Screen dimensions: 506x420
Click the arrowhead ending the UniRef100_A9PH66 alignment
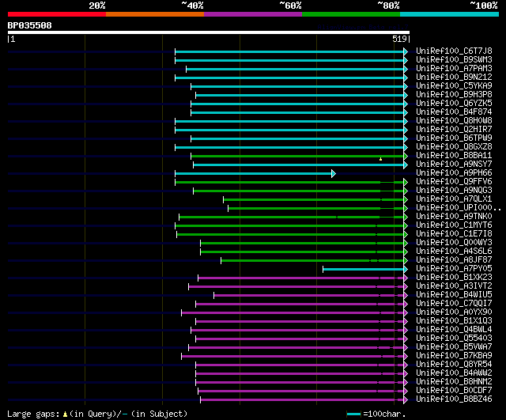point(334,174)
